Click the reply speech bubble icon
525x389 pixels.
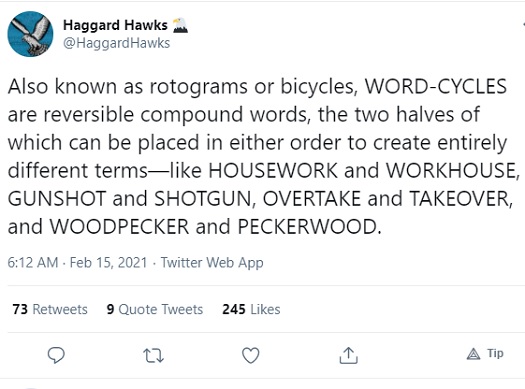tap(56, 355)
